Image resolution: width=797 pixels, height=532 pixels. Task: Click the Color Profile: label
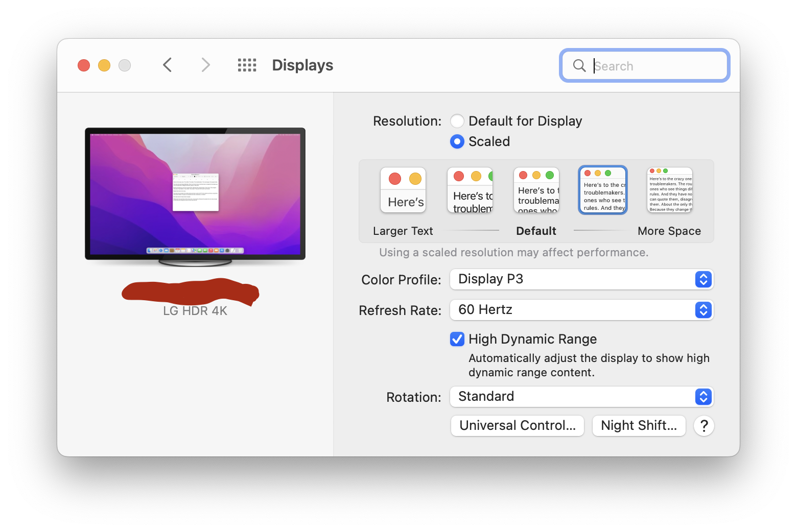click(401, 280)
